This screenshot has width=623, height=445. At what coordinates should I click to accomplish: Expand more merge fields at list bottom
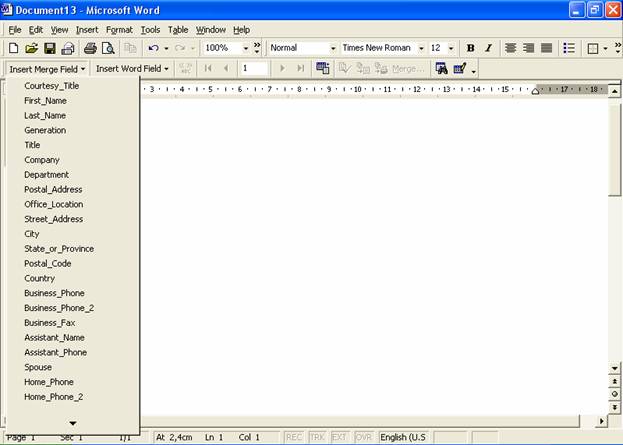click(x=73, y=424)
